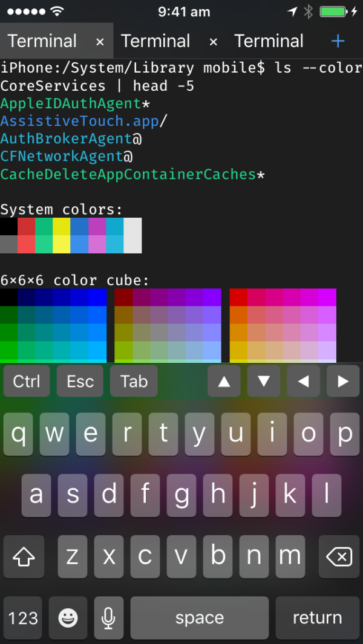Switch to the third Terminal tab

269,41
